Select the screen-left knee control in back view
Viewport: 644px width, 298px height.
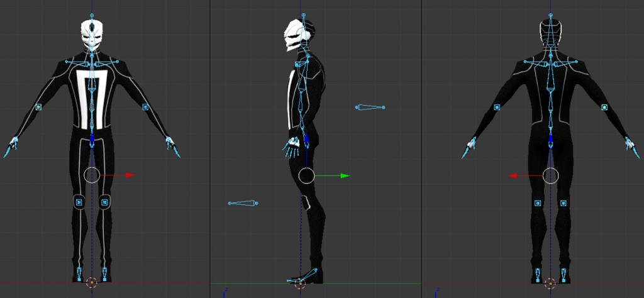click(538, 203)
